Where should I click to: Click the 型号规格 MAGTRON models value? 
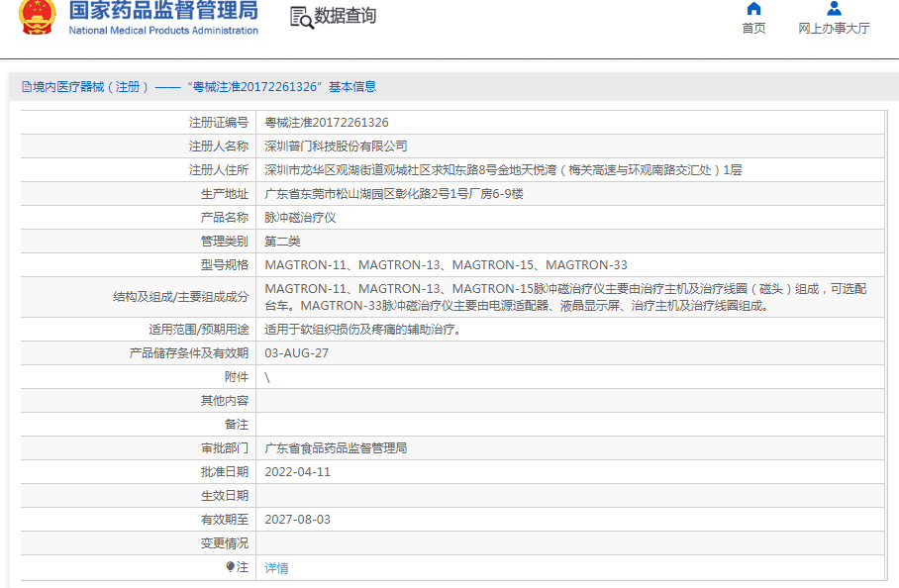coord(446,265)
